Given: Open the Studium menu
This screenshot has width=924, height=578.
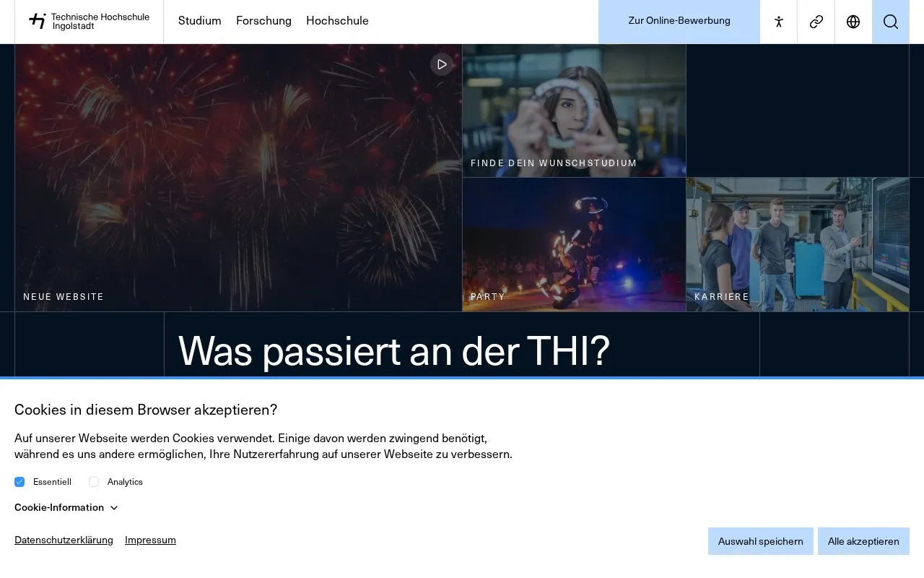Looking at the screenshot, I should 200,21.
